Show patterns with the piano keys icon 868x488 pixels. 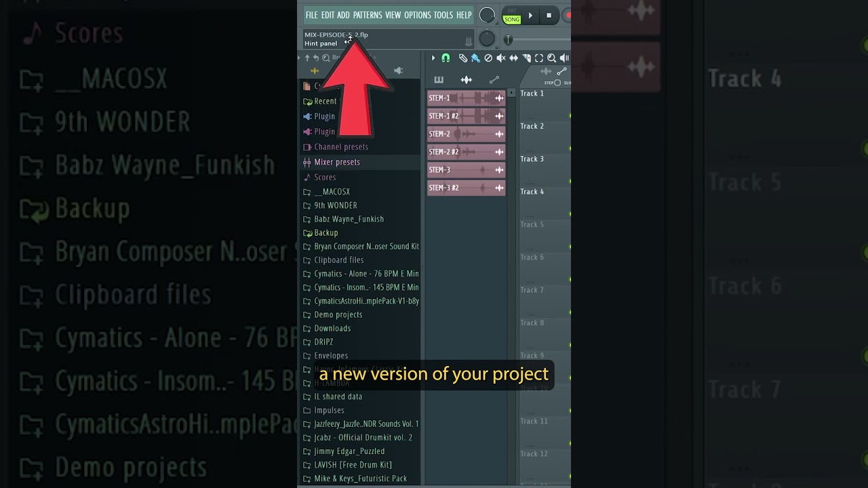click(439, 80)
